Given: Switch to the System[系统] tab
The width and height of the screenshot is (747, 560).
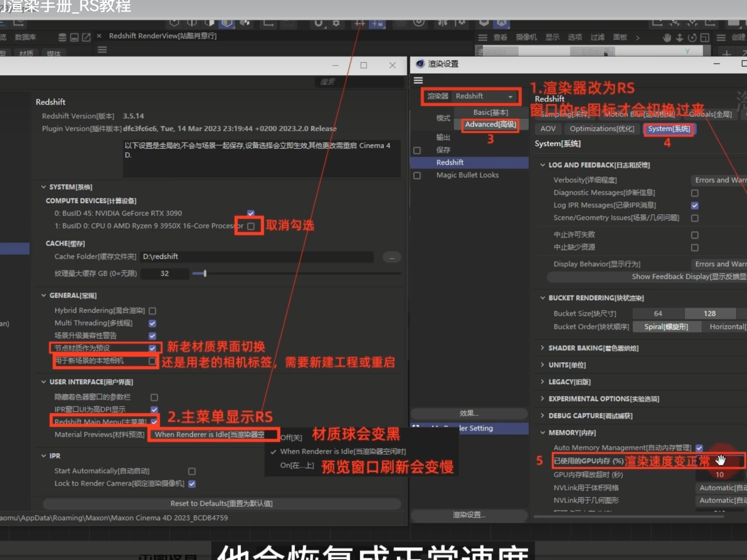Looking at the screenshot, I should pos(669,129).
